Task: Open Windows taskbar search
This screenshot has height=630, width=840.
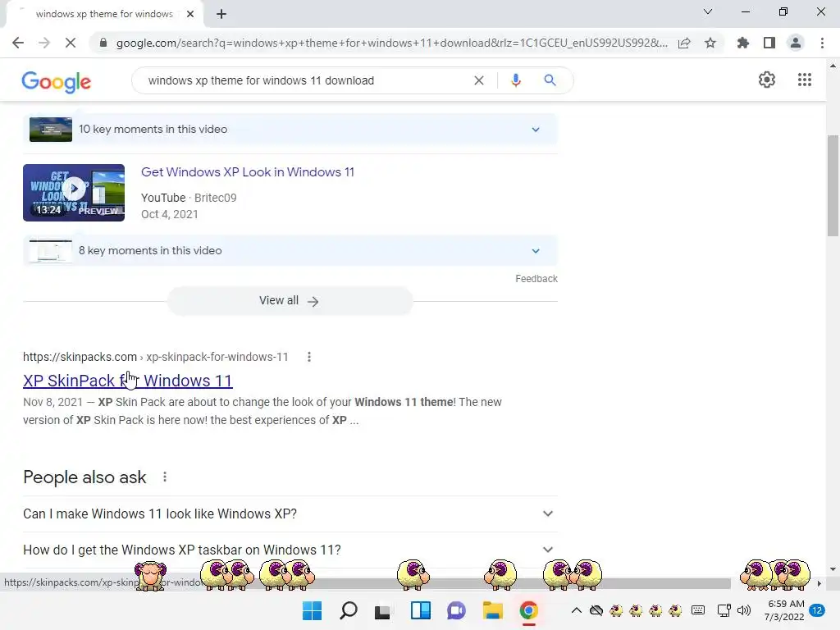Action: click(x=349, y=610)
